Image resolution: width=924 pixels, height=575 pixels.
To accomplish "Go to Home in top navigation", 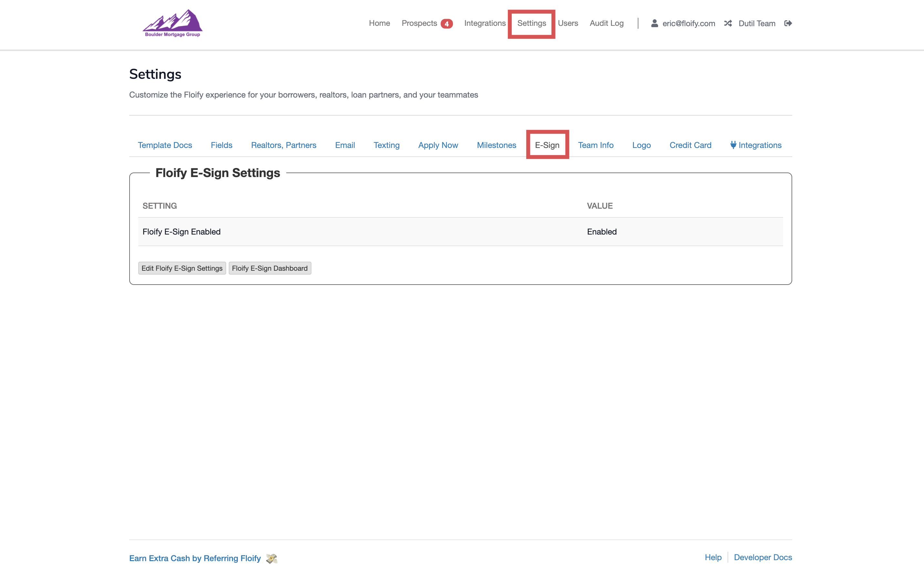I will (x=379, y=23).
